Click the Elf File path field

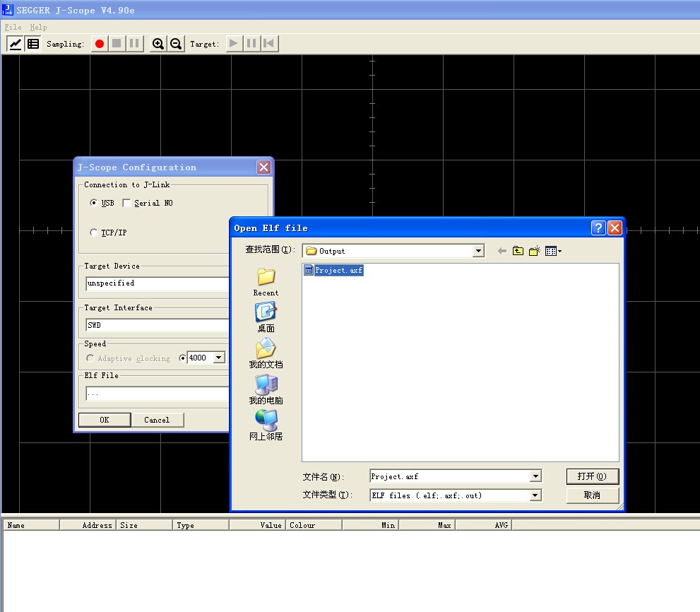[x=157, y=394]
